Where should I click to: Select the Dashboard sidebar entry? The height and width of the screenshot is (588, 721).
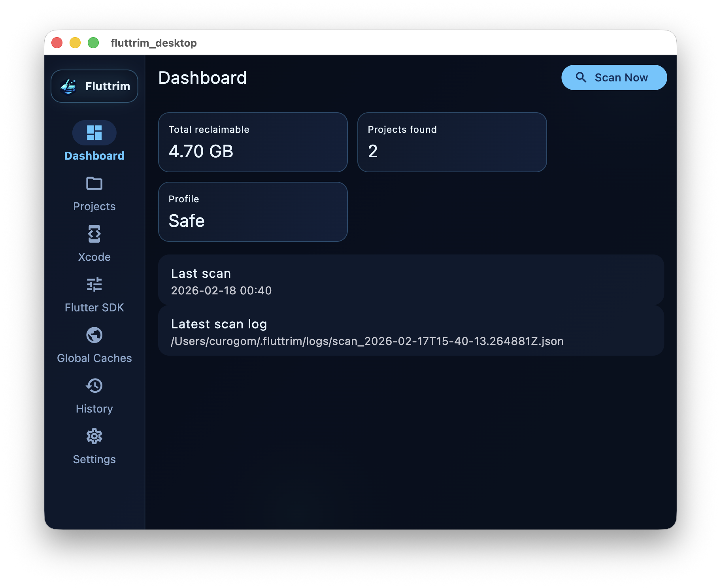[x=94, y=155]
